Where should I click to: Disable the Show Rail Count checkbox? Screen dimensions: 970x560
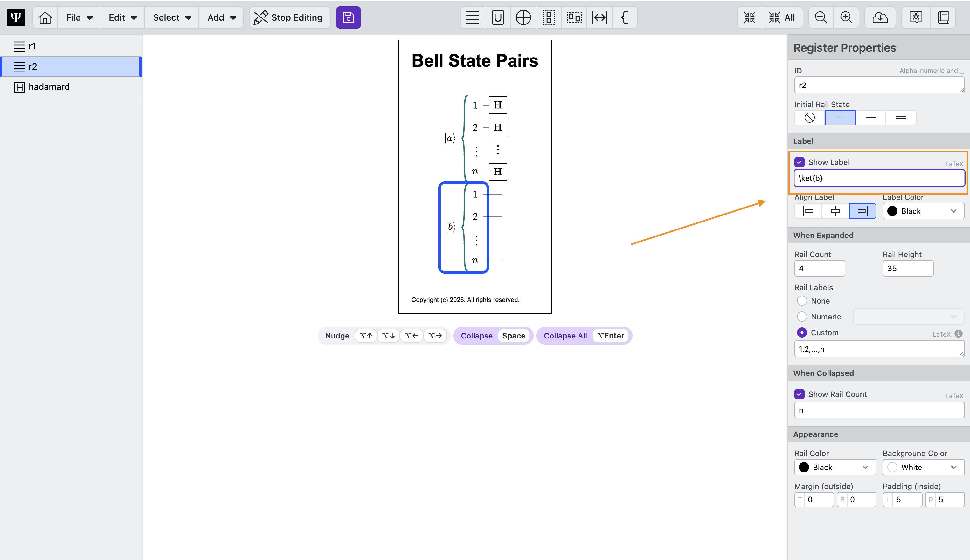[800, 394]
